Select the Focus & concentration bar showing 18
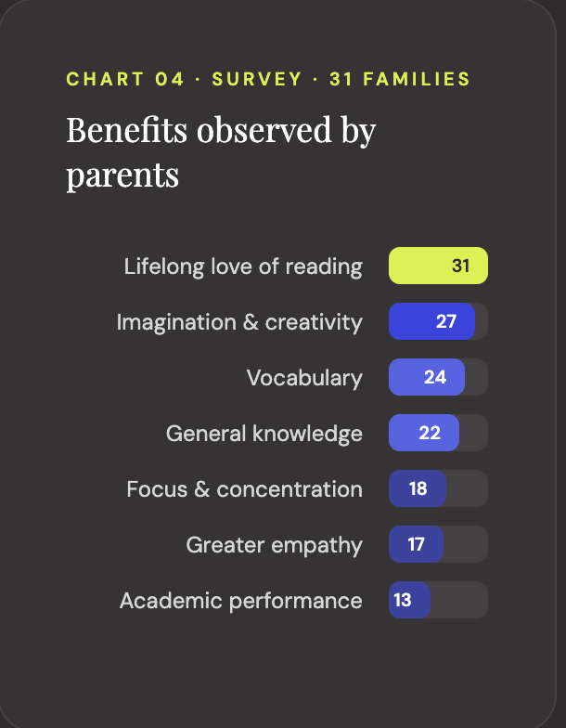 (417, 488)
